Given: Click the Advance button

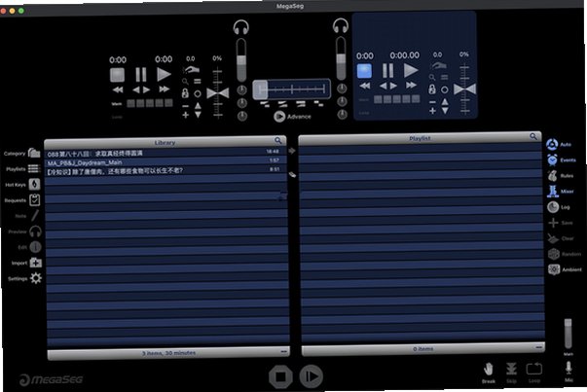Looking at the screenshot, I should pyautogui.click(x=292, y=117).
